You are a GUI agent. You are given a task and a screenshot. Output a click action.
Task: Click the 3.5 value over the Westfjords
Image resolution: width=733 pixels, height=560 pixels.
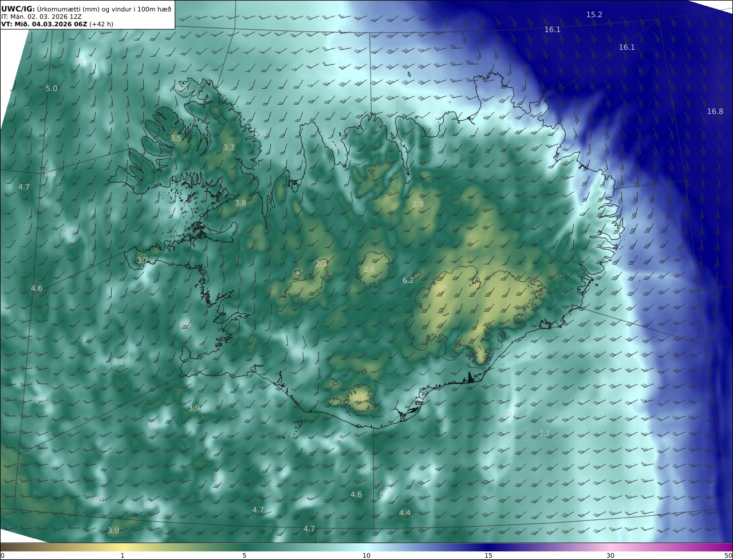click(176, 139)
